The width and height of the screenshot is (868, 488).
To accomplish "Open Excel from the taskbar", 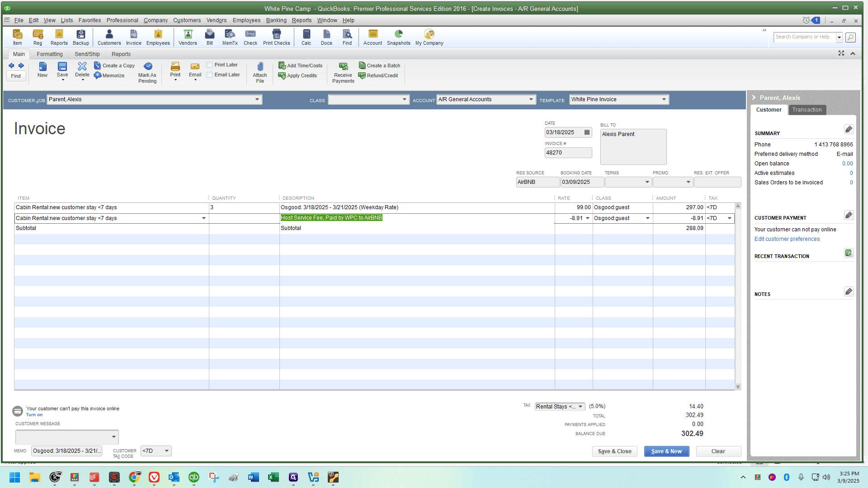I will tap(273, 477).
